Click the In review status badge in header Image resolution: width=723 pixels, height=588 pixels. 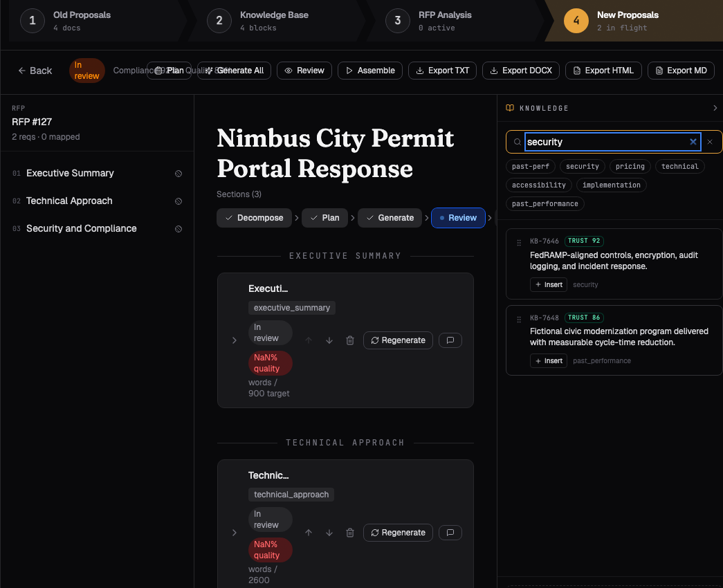(86, 71)
